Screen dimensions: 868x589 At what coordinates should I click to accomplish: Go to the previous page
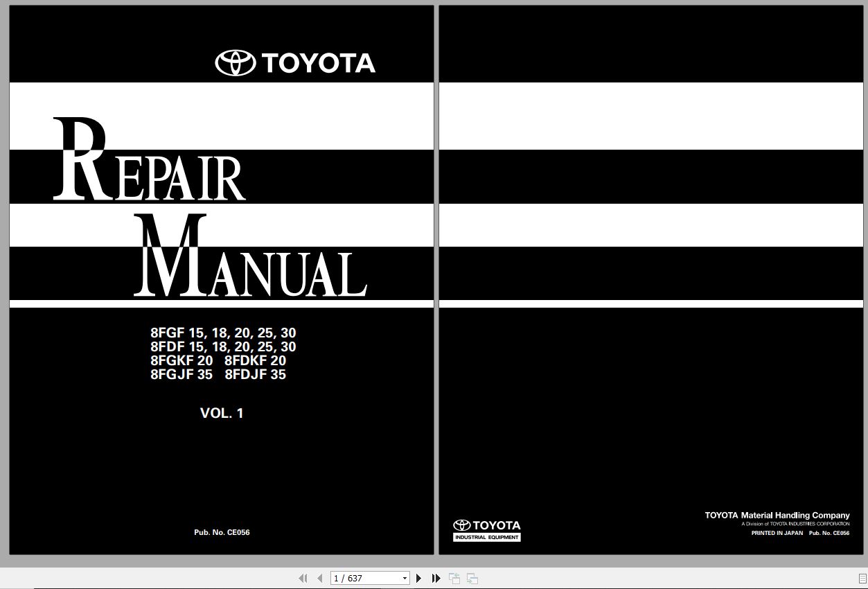click(320, 578)
